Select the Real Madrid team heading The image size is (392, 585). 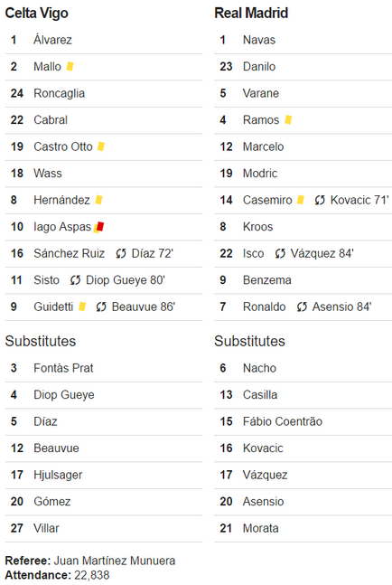(x=251, y=13)
